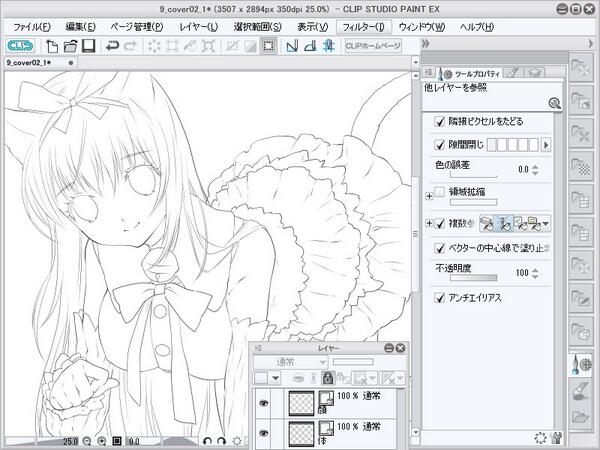Adjust the layer opacity slider in Layer panel
600x450 pixels.
pyautogui.click(x=353, y=362)
